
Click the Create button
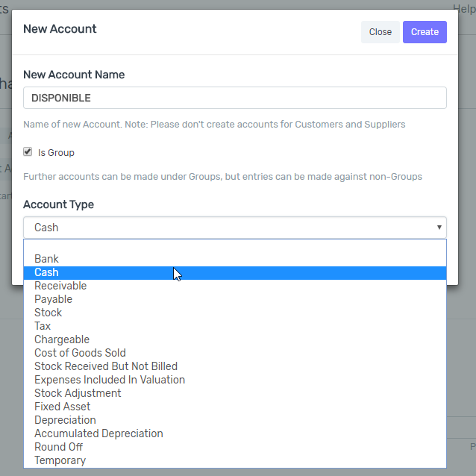[x=425, y=32]
